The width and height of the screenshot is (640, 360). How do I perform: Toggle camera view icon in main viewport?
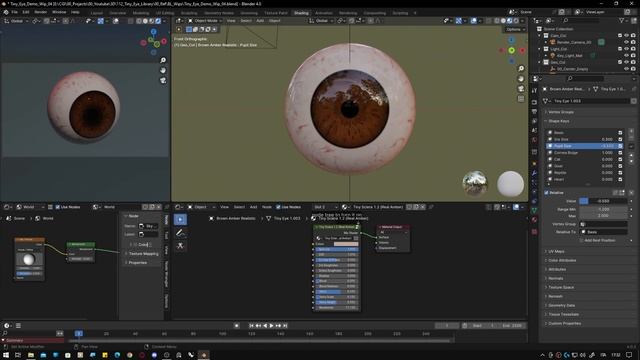521,89
